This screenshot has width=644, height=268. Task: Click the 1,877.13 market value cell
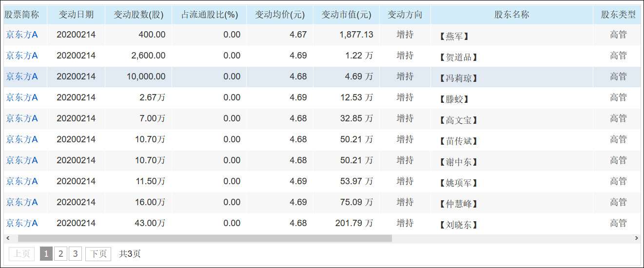point(346,35)
